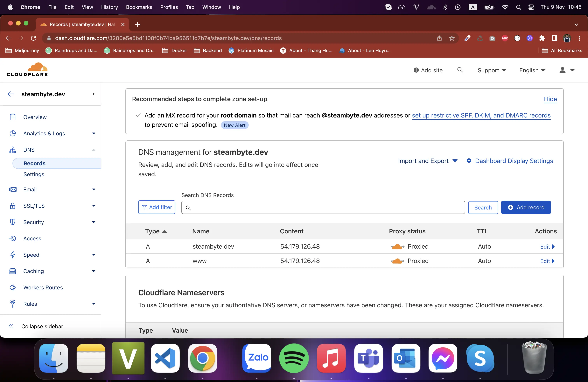
Task: Expand the Email section
Action: pyautogui.click(x=94, y=189)
